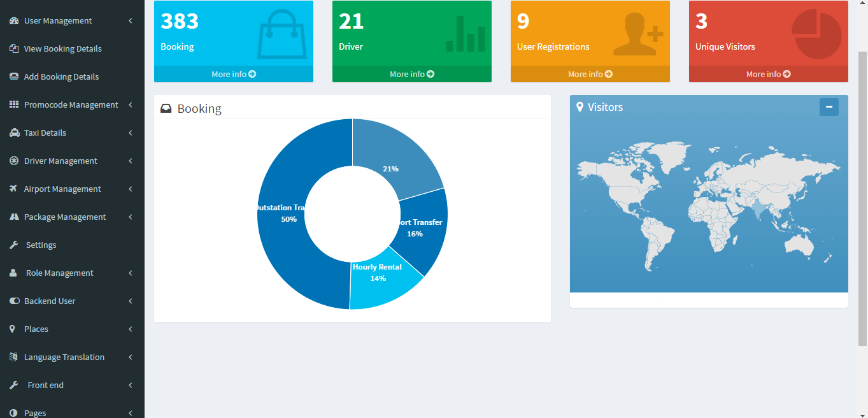Screen dimensions: 868x418
Task: Collapse the Visitors map panel
Action: [x=829, y=107]
